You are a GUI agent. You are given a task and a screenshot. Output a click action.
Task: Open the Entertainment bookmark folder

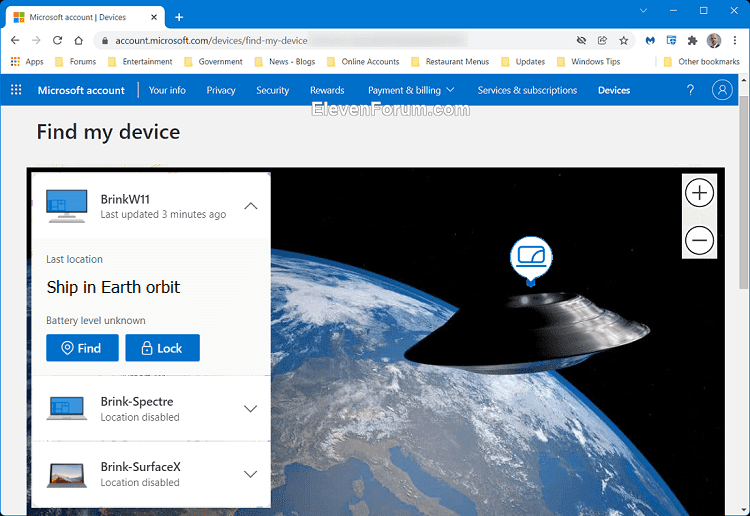tap(140, 62)
